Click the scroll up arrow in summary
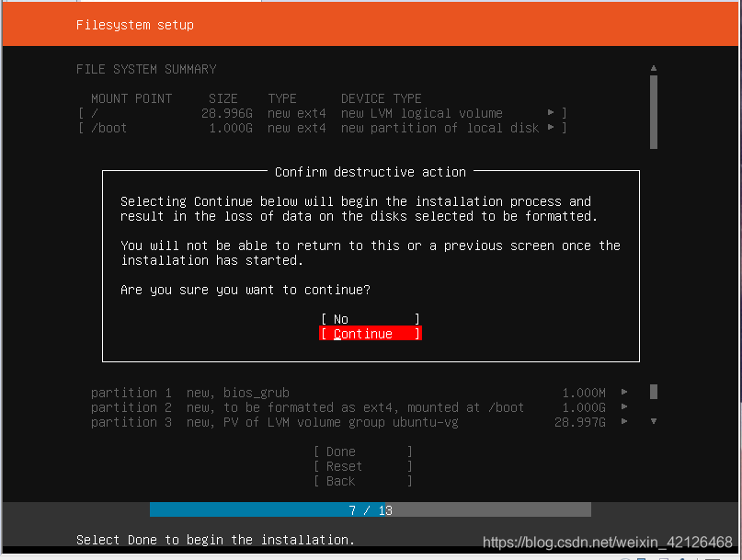Image resolution: width=742 pixels, height=560 pixels. coord(654,68)
